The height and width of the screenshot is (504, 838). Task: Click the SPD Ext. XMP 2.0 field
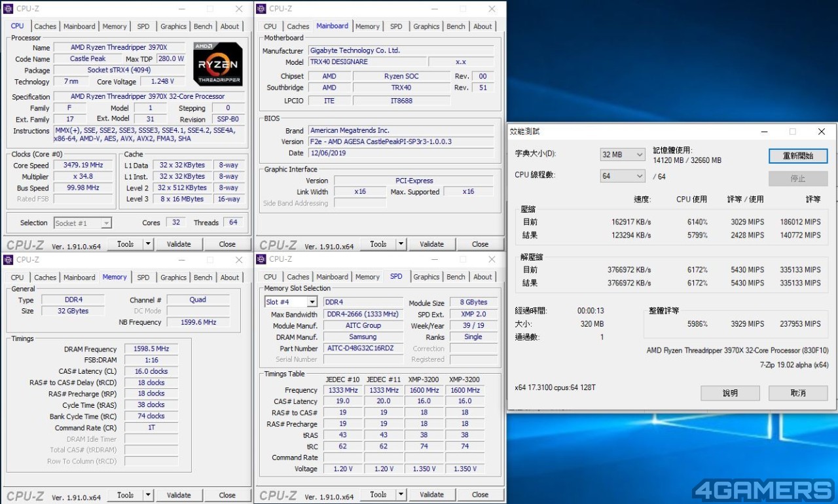point(473,314)
